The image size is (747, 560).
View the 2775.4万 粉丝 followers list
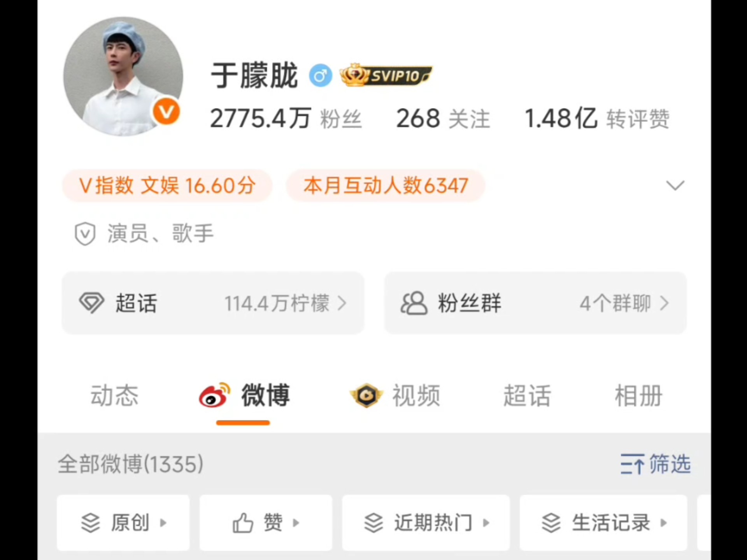(x=286, y=119)
